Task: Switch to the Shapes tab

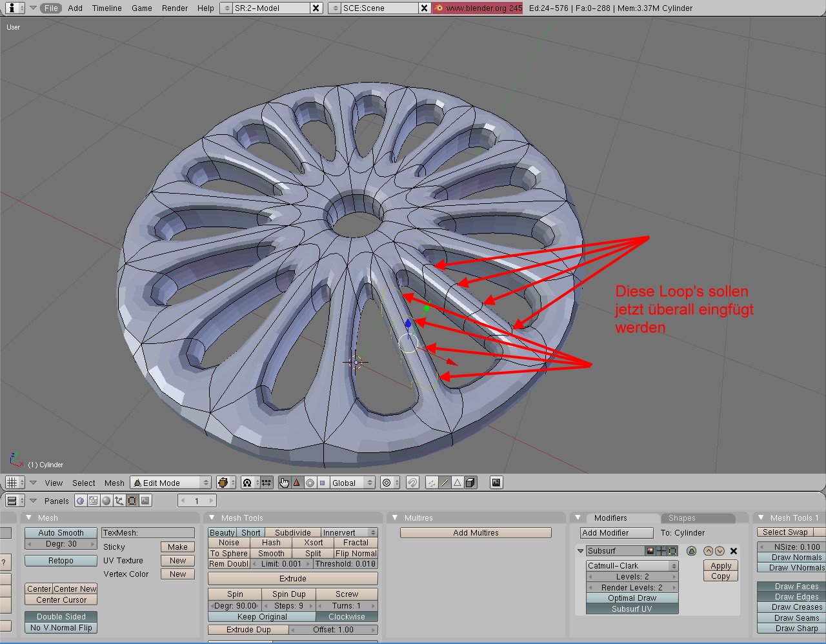Action: click(x=682, y=518)
